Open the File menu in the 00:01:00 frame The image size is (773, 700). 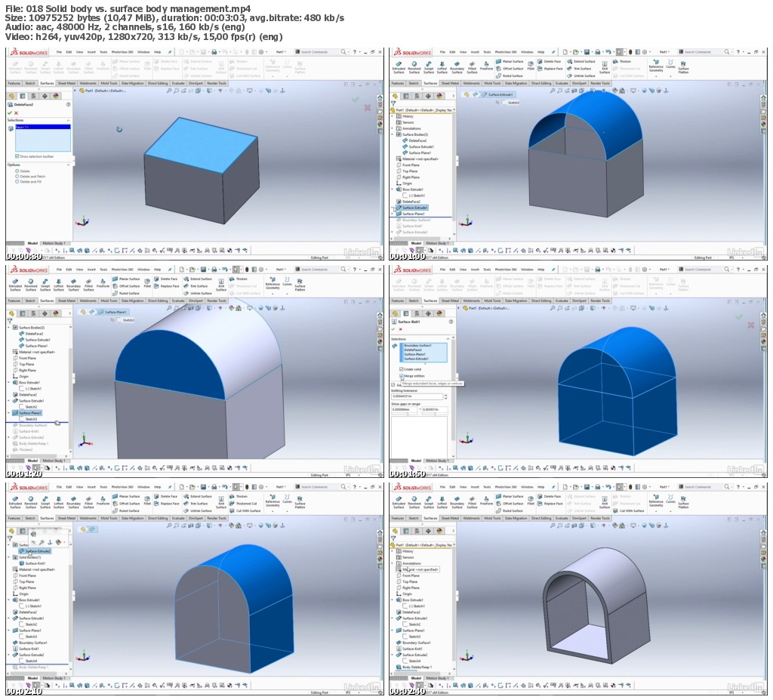[x=442, y=52]
